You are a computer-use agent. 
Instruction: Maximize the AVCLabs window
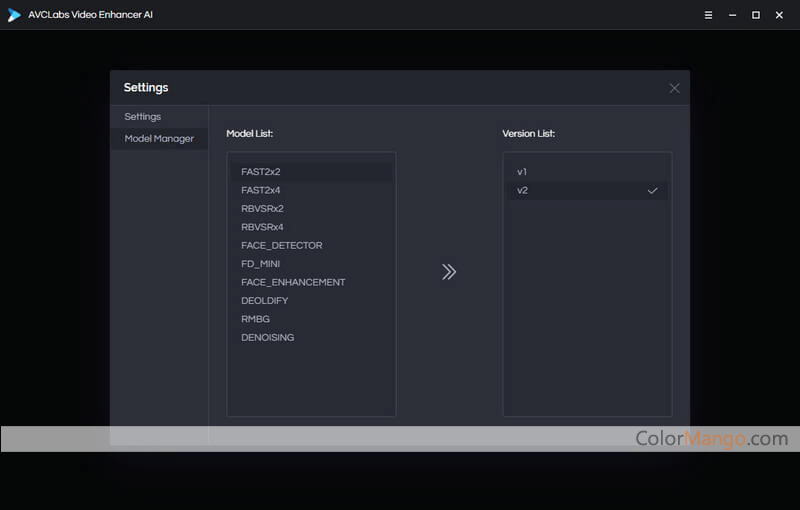756,15
